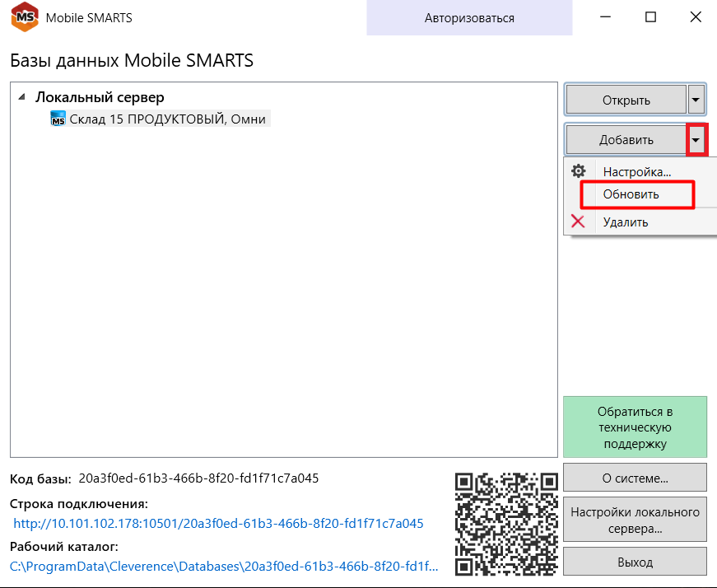
Task: Open the О системе... dialog
Action: (x=635, y=478)
